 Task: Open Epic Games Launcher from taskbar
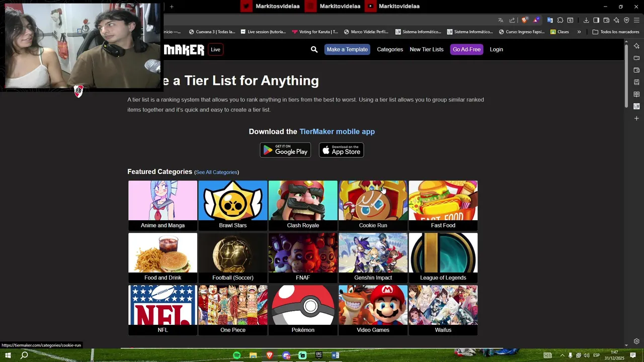click(x=319, y=355)
